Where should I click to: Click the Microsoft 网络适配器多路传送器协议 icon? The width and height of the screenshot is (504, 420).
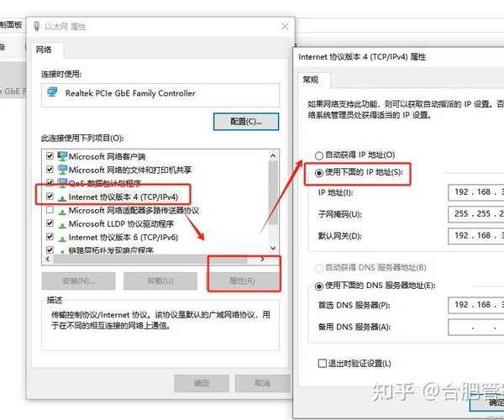pyautogui.click(x=62, y=211)
